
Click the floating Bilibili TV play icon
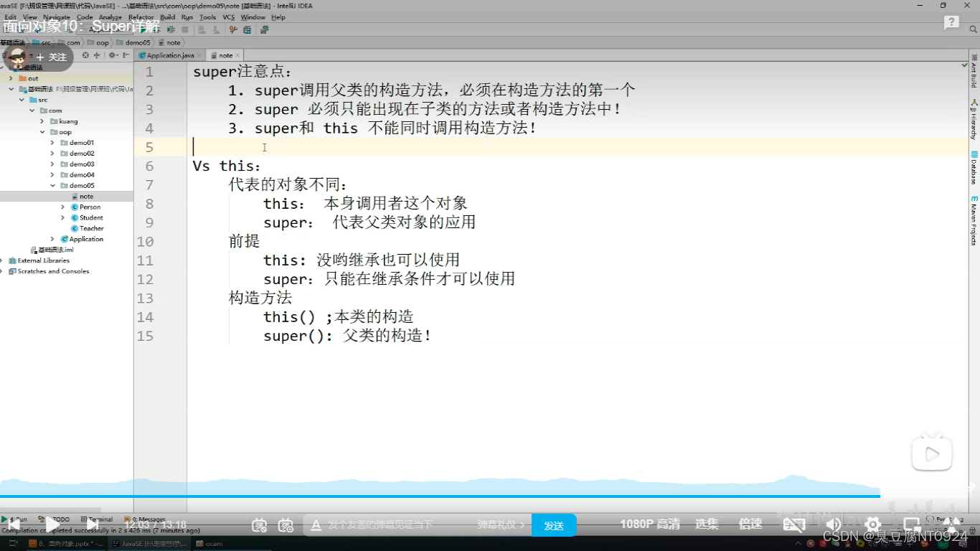932,453
